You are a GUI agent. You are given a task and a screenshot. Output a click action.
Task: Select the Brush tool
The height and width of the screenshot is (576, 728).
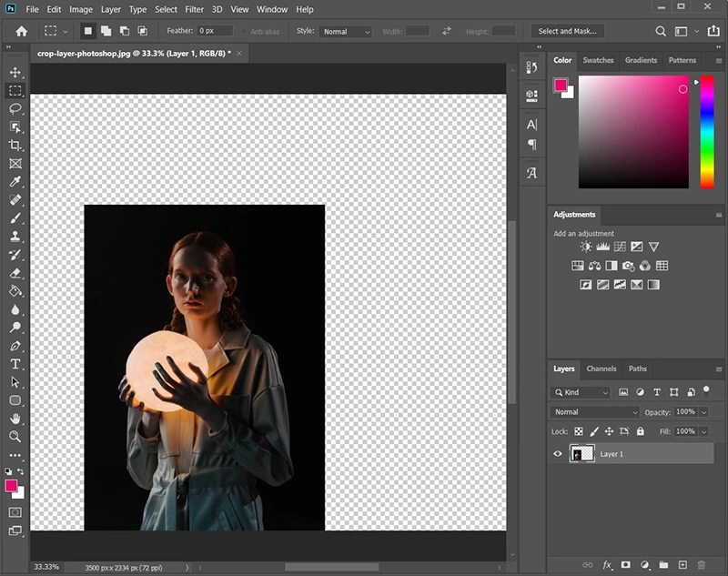point(15,218)
